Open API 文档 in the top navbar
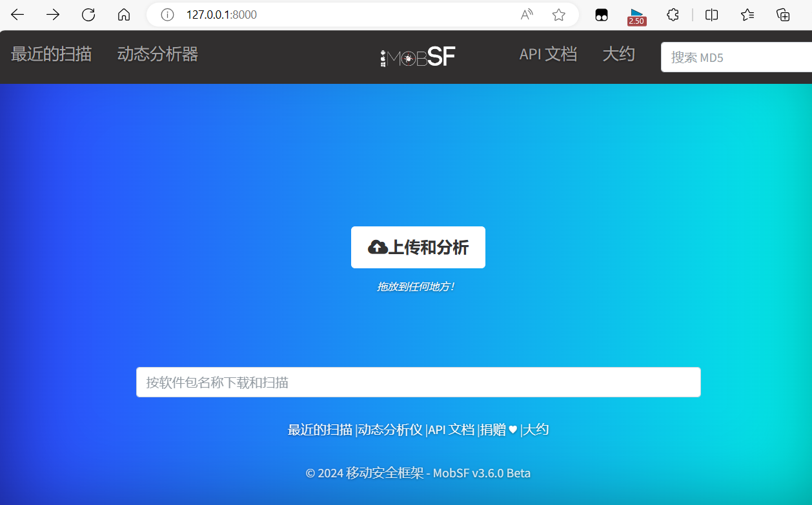812x505 pixels. (548, 54)
